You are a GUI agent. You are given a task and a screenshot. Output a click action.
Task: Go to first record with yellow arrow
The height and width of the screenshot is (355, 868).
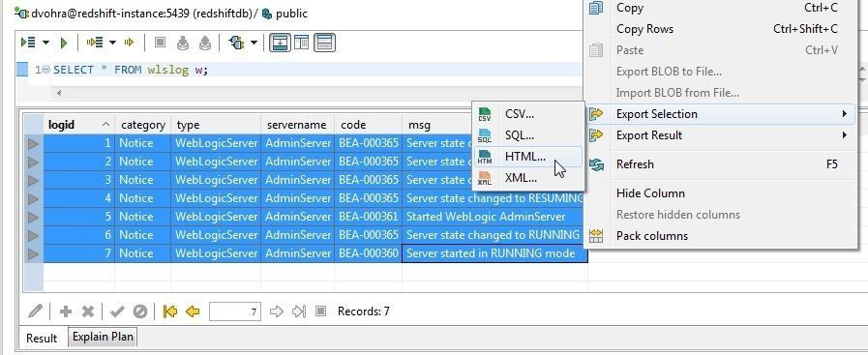point(170,311)
